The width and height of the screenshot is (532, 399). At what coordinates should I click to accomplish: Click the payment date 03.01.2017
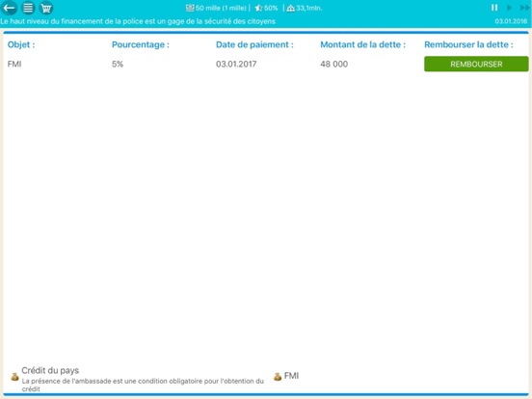click(236, 64)
